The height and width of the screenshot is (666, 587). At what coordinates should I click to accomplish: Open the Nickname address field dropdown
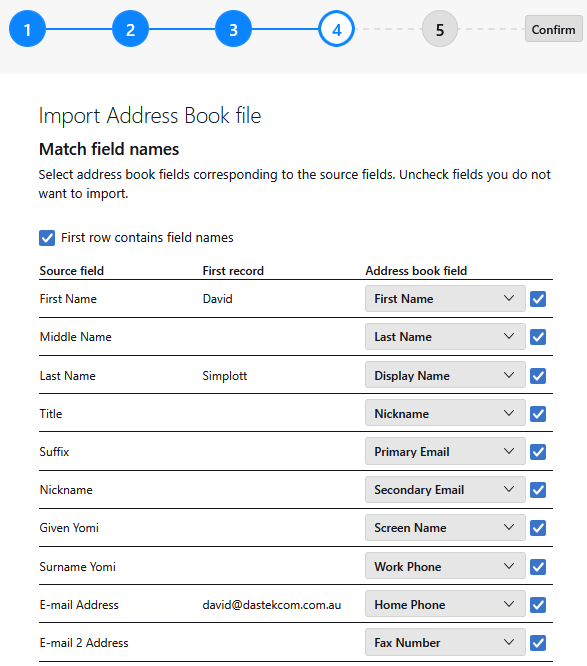coord(445,413)
